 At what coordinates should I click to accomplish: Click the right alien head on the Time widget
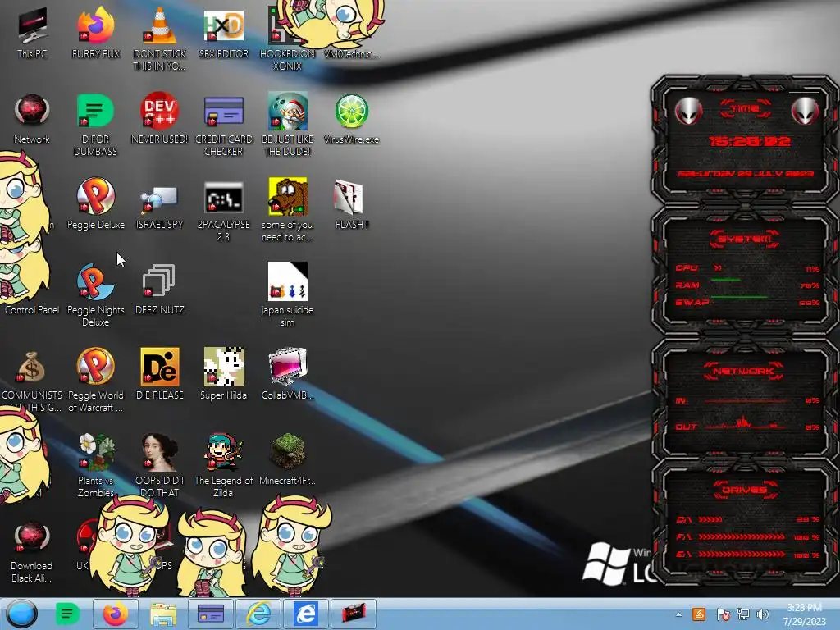click(x=805, y=112)
